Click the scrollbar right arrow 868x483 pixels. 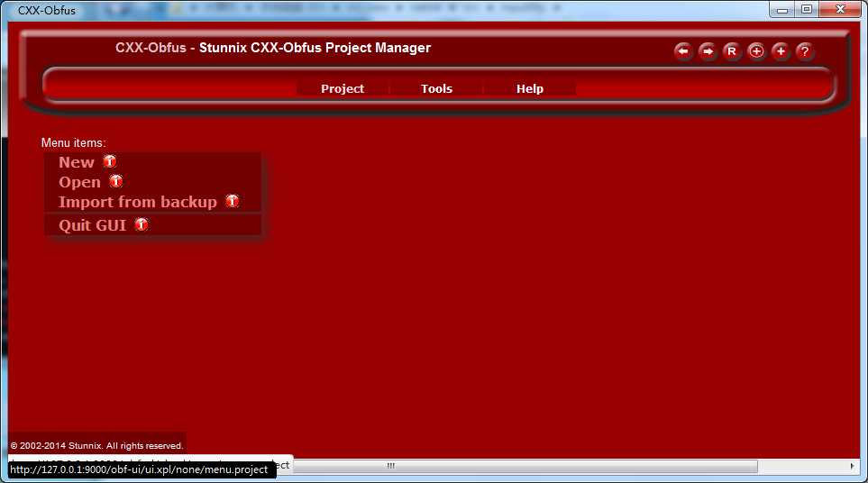point(852,466)
